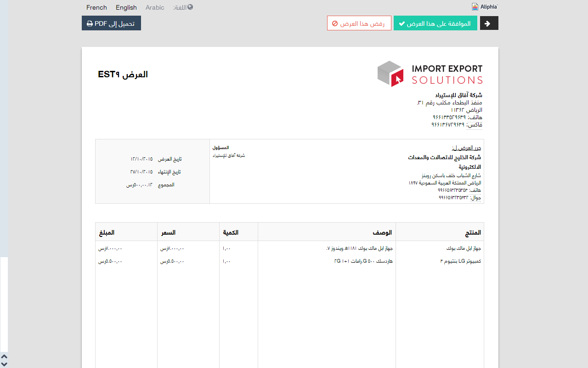Click the estimate title 'العرض EST٩'
The image size is (588, 368).
[123, 75]
